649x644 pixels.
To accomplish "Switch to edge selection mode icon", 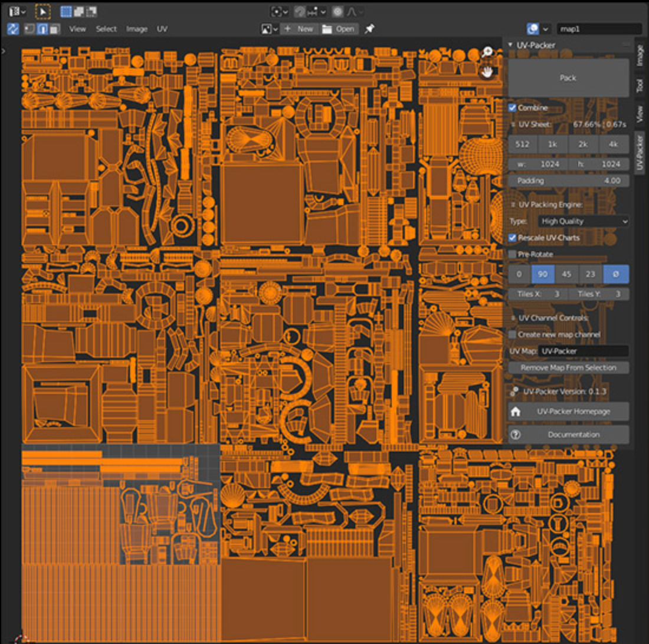I will 42,29.
